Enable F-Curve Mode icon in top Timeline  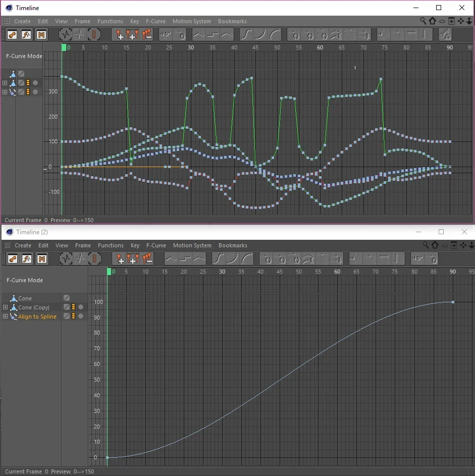pyautogui.click(x=27, y=35)
